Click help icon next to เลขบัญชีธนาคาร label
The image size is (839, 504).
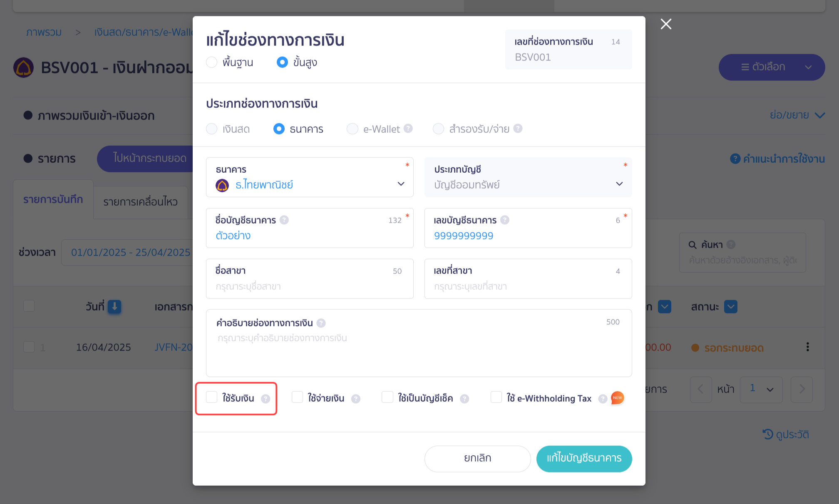(505, 220)
